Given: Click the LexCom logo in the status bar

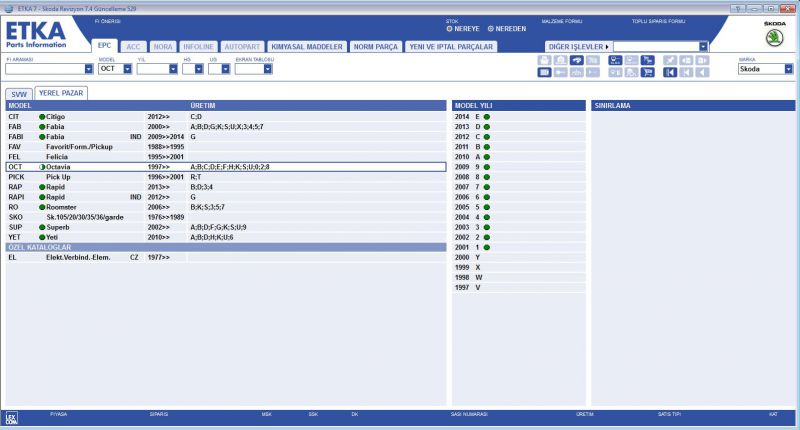Looking at the screenshot, I should (11, 418).
